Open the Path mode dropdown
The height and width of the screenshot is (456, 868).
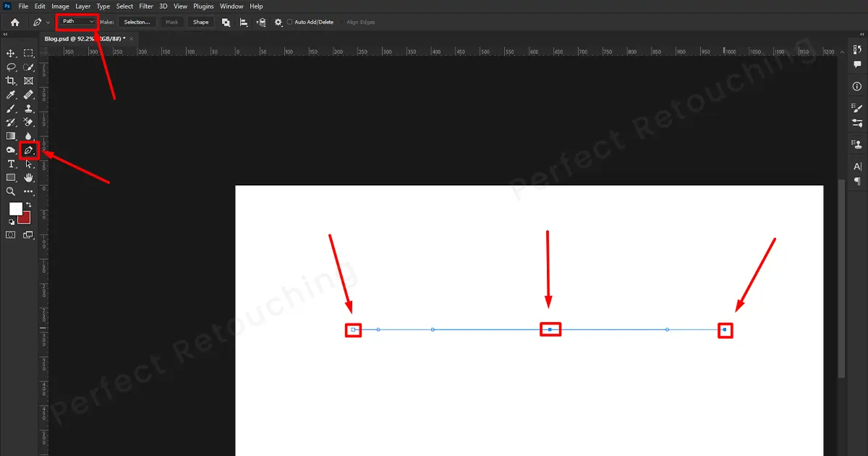(x=76, y=22)
